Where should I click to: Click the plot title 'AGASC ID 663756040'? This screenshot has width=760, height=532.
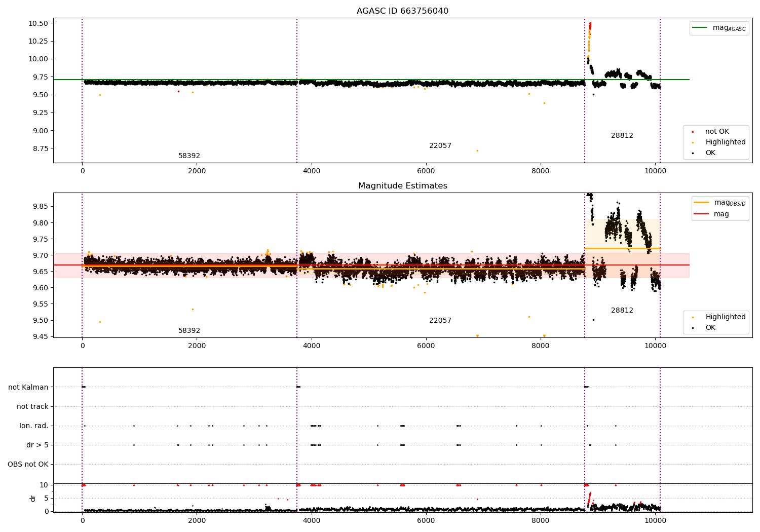click(402, 11)
